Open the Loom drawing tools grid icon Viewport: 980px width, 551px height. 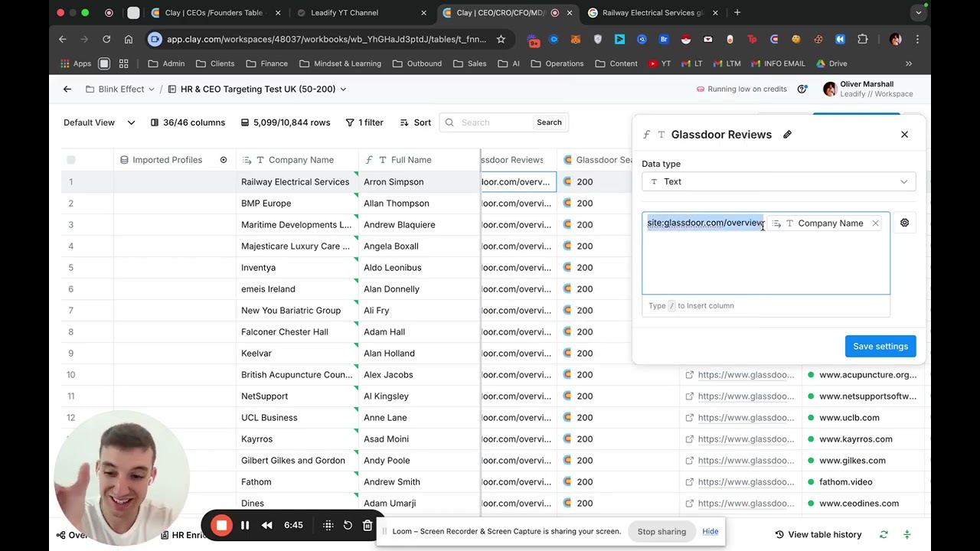tap(328, 525)
